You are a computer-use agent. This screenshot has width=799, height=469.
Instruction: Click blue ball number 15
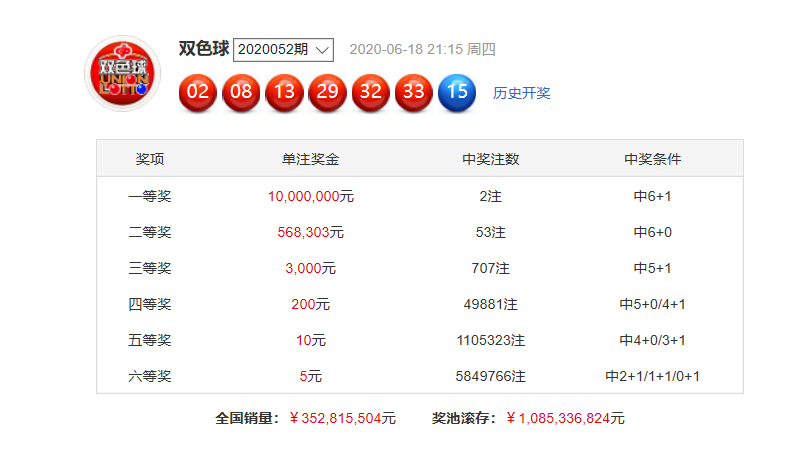pyautogui.click(x=457, y=92)
